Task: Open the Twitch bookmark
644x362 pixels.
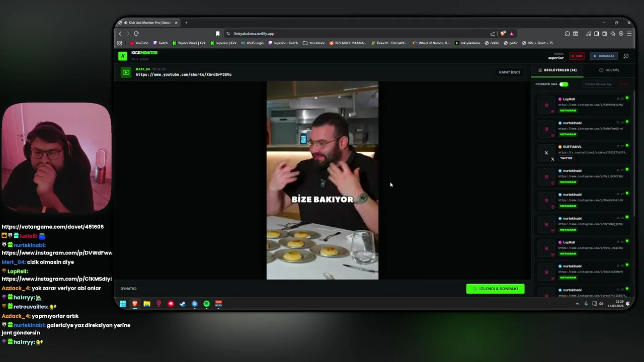Action: pyautogui.click(x=160, y=43)
